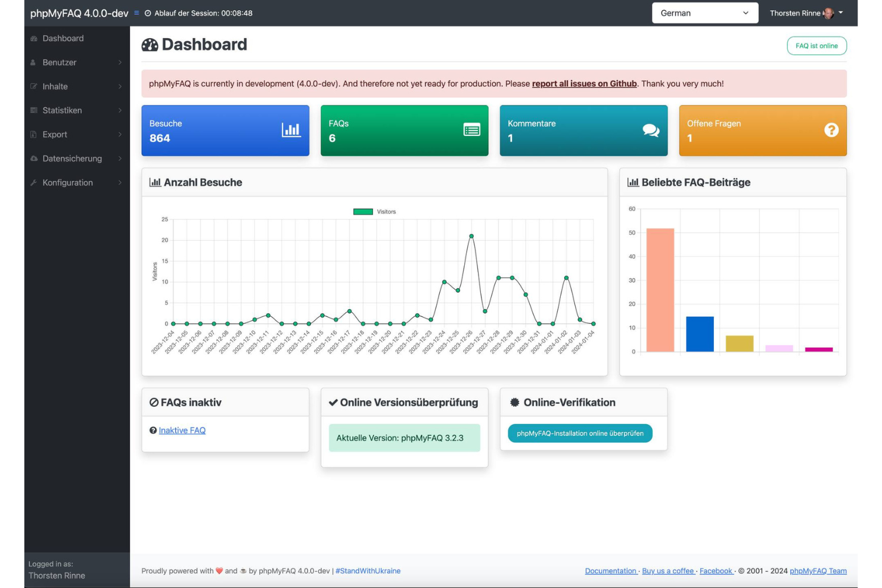Click the Offene Fragen card
The width and height of the screenshot is (882, 588).
pos(763,130)
